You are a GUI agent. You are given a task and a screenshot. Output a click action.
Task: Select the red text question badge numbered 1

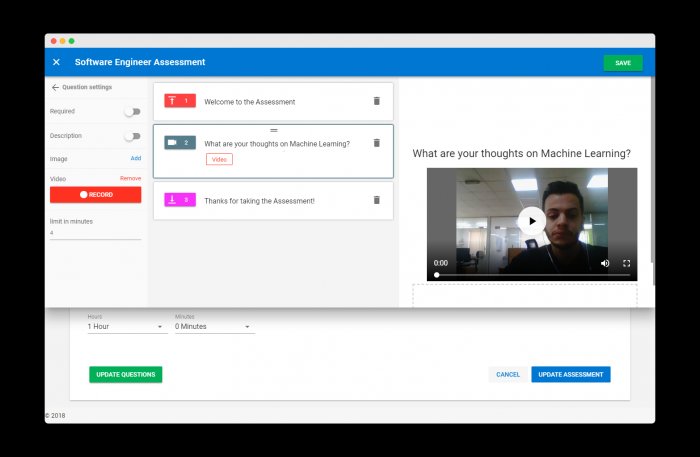point(180,101)
